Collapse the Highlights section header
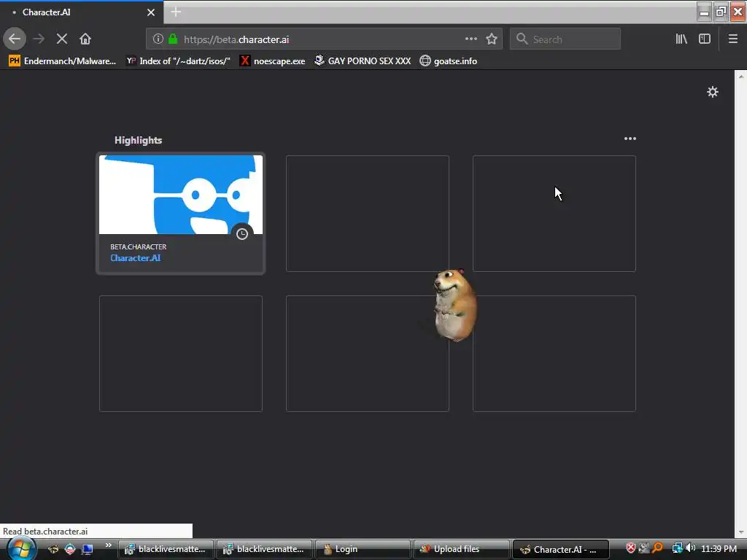Screen dimensions: 747x560 [x=138, y=140]
